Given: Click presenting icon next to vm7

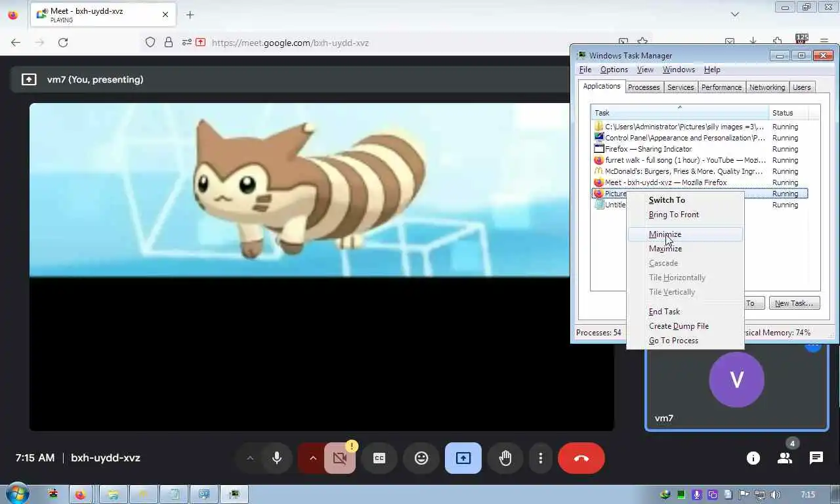Looking at the screenshot, I should [29, 79].
